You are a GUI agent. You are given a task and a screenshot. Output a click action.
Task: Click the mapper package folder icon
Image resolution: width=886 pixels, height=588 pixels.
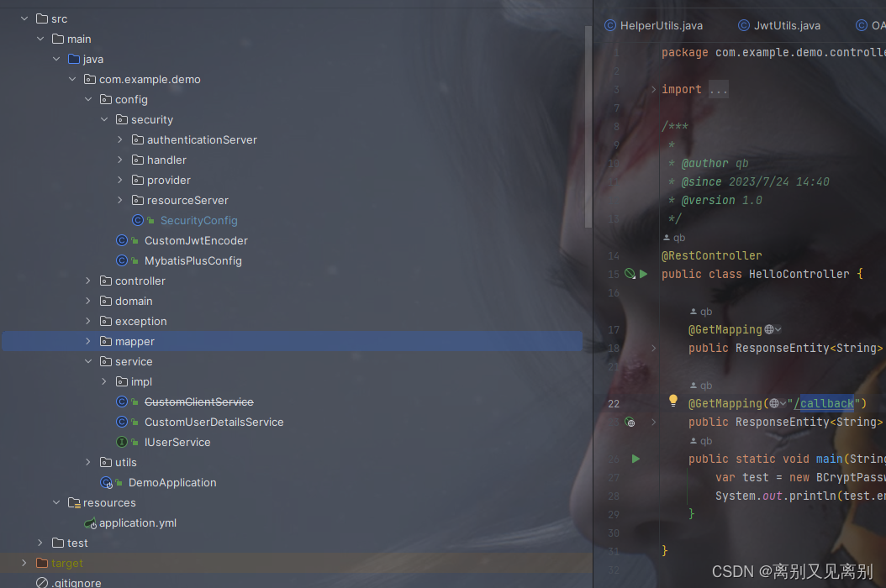click(106, 341)
